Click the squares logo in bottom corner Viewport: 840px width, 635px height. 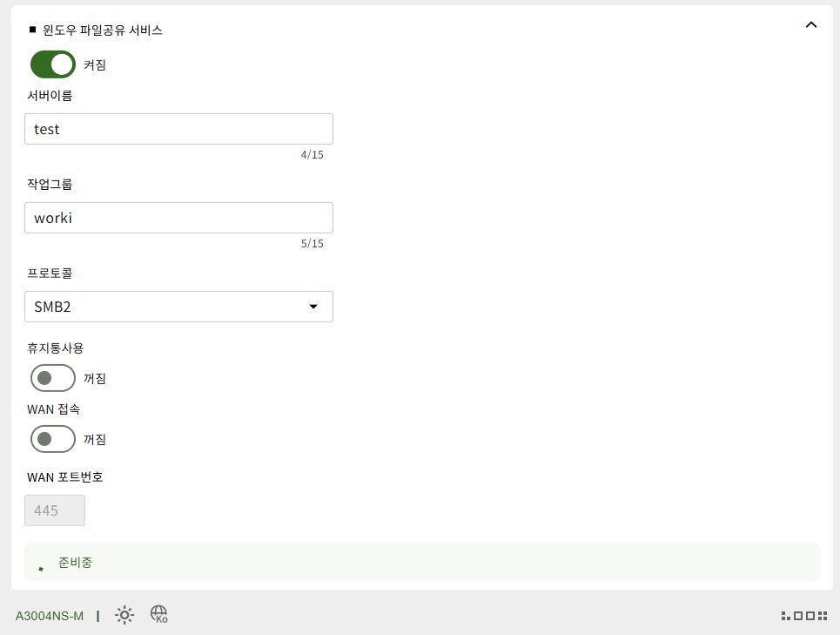(804, 616)
